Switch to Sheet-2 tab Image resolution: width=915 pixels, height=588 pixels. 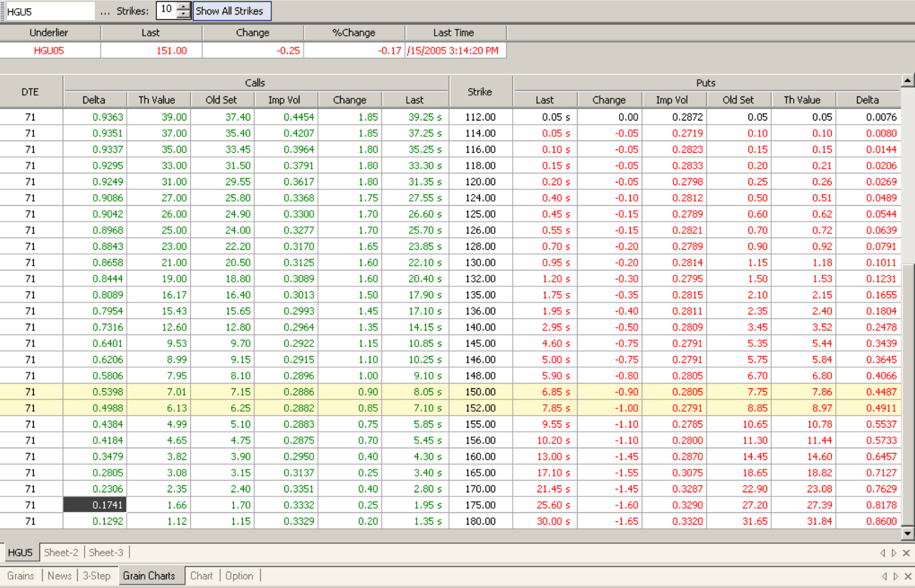coord(61,552)
